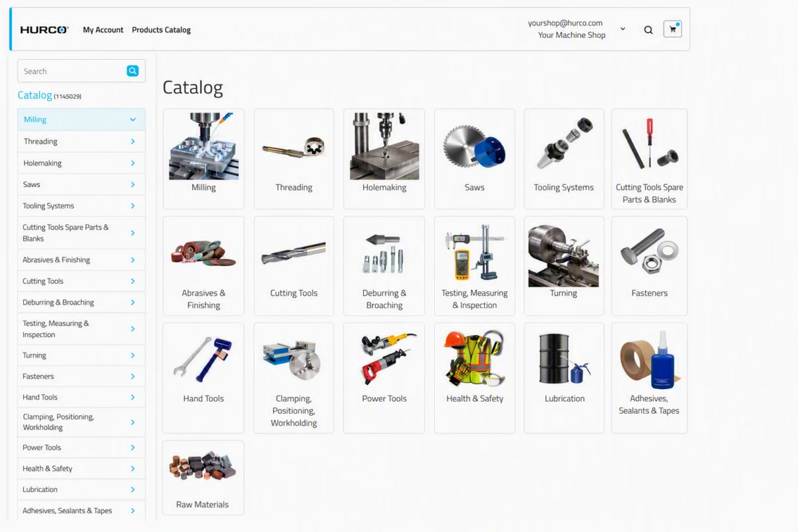Expand the Abrasives & Finishing sidebar chevron
The height and width of the screenshot is (532, 798).
133,260
